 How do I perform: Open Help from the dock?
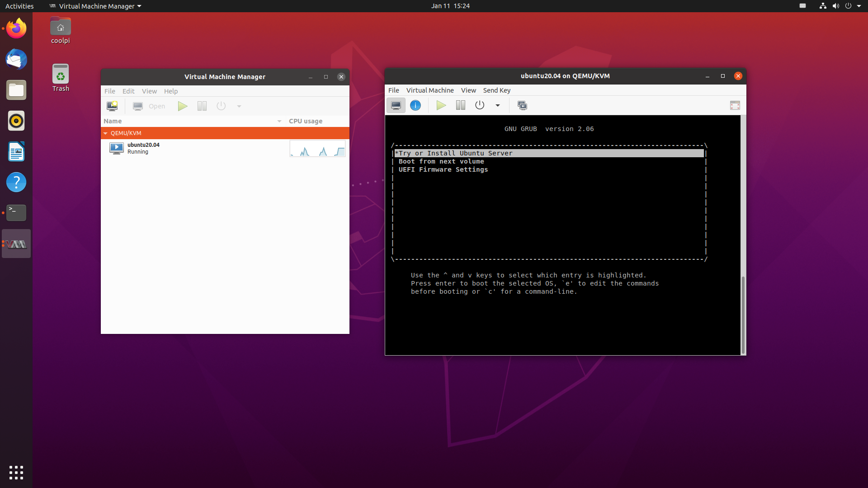tap(16, 182)
